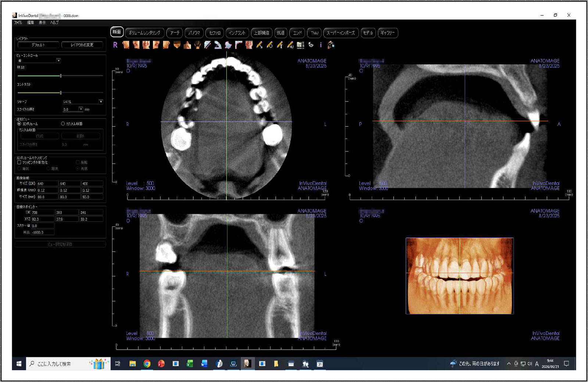Viewport: 588px width, 382px height.
Task: Click the arrow notation pencil icon
Action: pos(259,45)
